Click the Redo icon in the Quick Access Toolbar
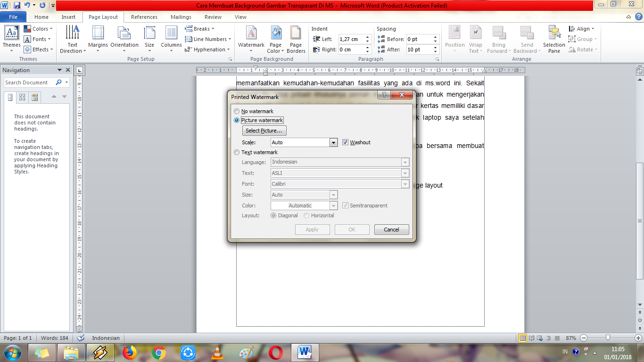This screenshot has height=362, width=644. tap(42, 5)
